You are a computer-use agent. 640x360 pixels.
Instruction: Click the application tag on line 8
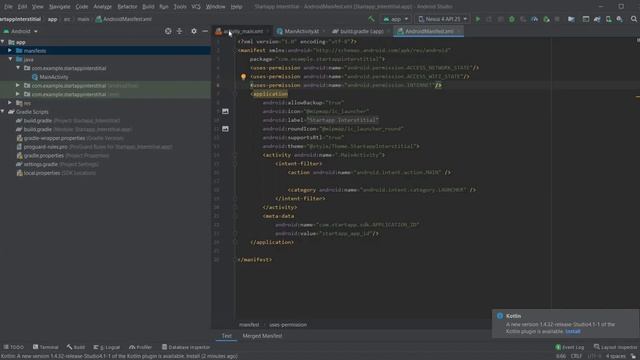coord(270,94)
